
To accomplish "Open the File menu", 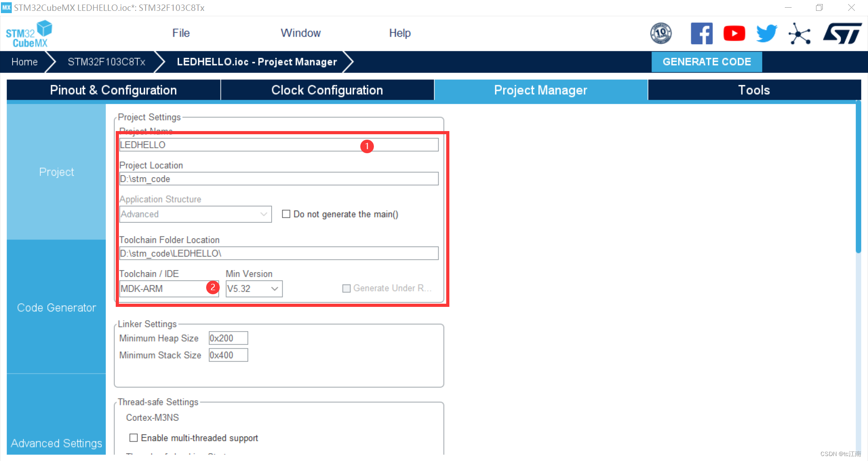I will point(181,33).
